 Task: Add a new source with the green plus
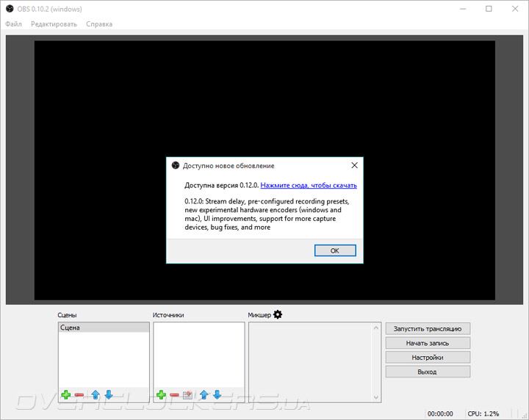pyautogui.click(x=161, y=394)
